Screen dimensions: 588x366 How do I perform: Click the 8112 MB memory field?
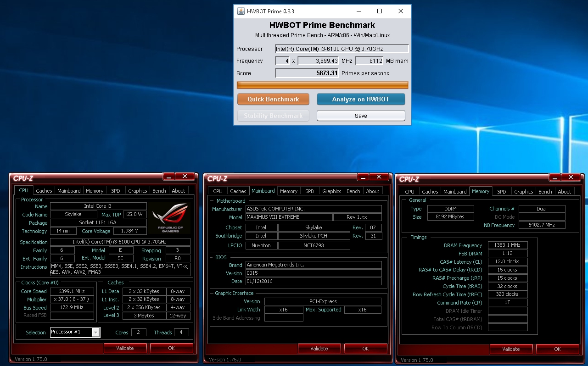[370, 61]
